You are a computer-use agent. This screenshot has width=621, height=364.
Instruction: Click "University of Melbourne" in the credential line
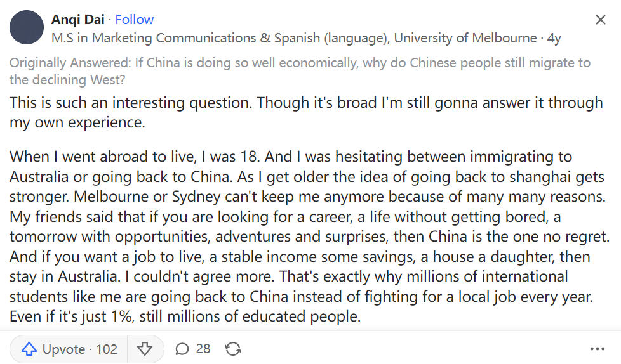[x=465, y=38]
